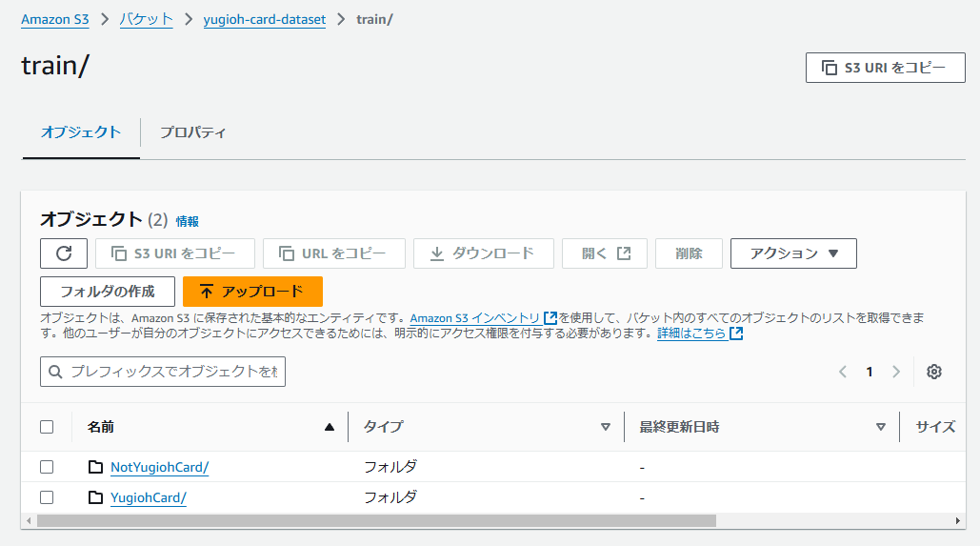Click 削除 button

coord(689,253)
